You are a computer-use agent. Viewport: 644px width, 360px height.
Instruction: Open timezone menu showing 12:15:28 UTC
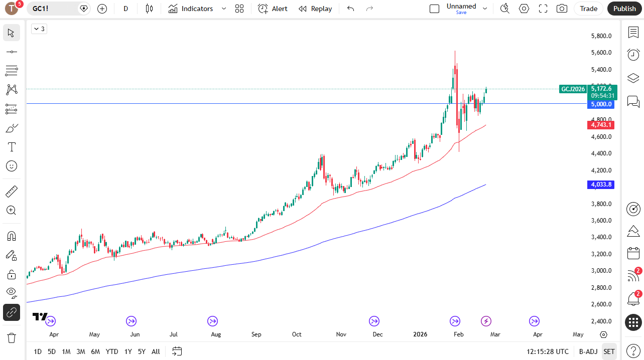click(548, 351)
